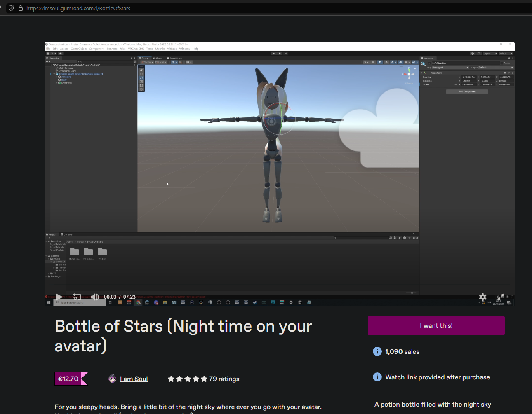Switch to the Asset Store tab

174,58
